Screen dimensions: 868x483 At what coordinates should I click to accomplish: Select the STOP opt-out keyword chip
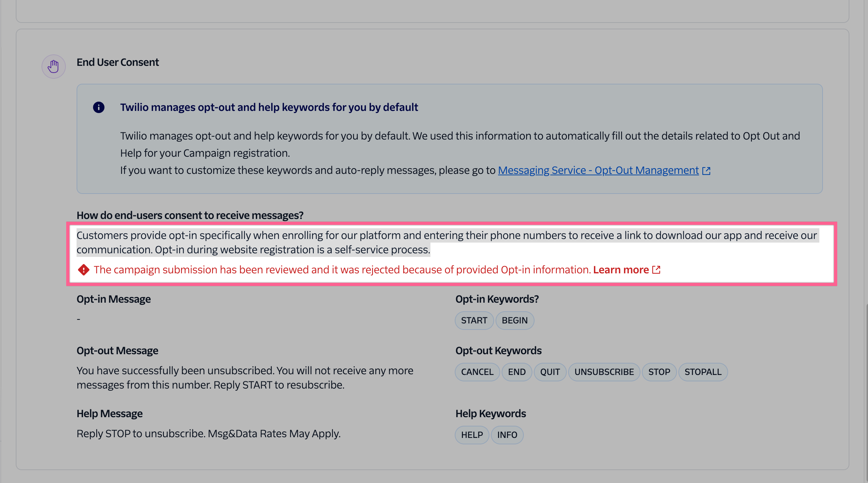(x=659, y=372)
